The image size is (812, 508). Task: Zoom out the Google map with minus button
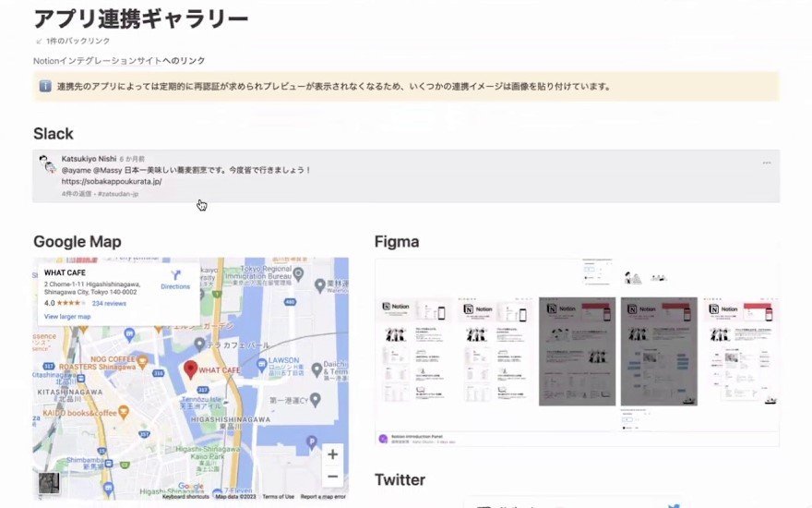332,477
